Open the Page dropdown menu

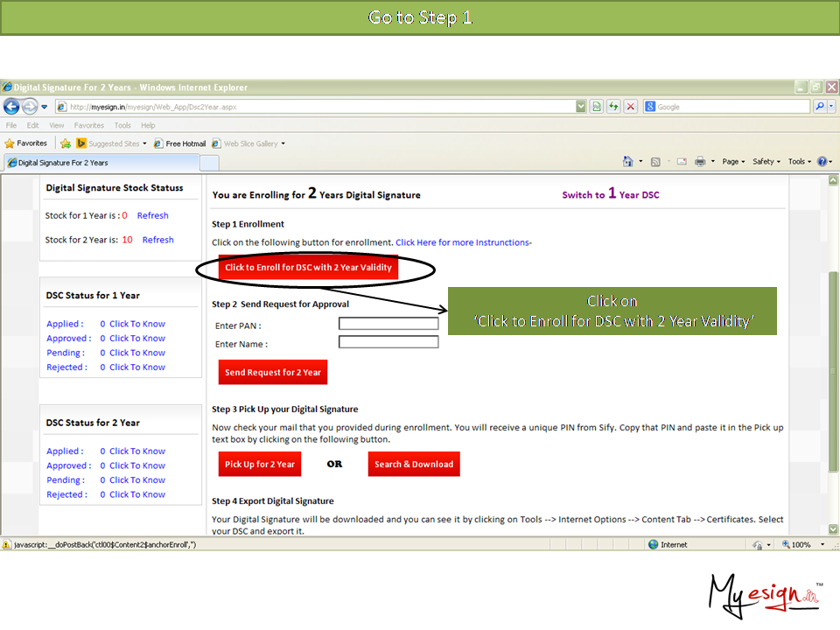click(x=733, y=162)
